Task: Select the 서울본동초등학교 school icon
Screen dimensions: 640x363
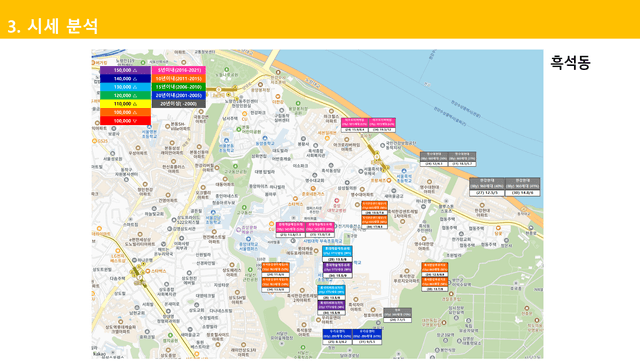Action: pos(226,140)
